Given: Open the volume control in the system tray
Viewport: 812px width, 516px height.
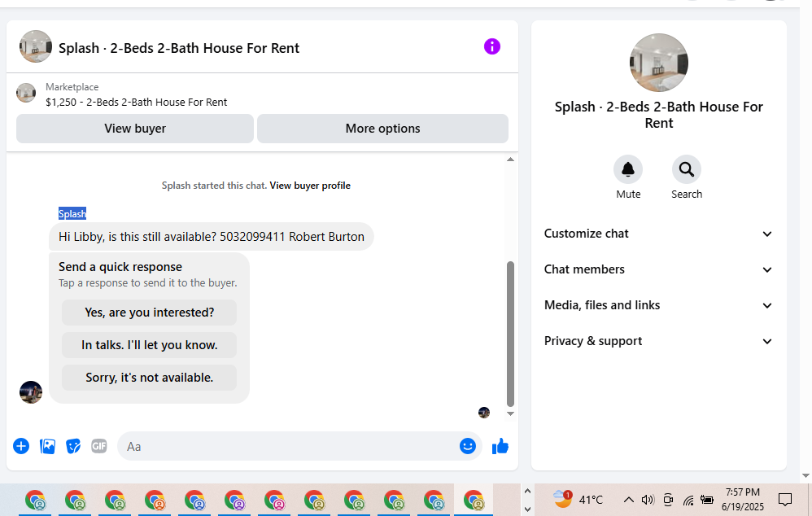Looking at the screenshot, I should [648, 500].
